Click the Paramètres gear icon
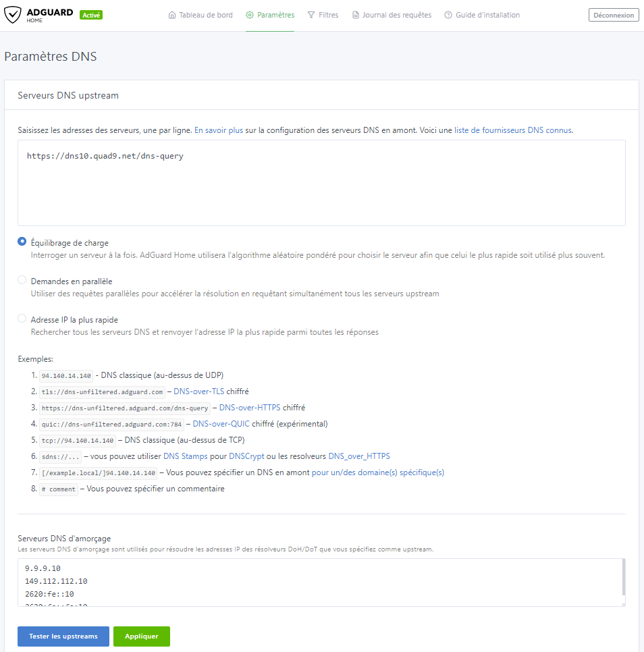This screenshot has height=652, width=644. (250, 15)
